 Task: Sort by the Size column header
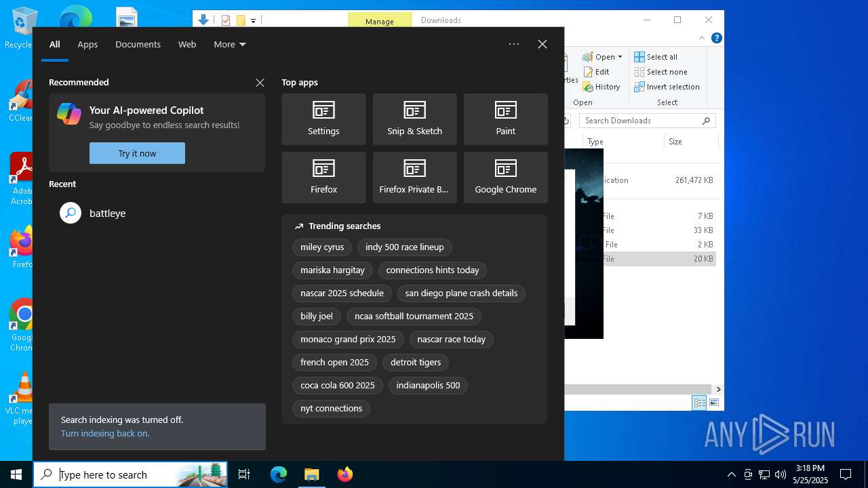pos(690,142)
